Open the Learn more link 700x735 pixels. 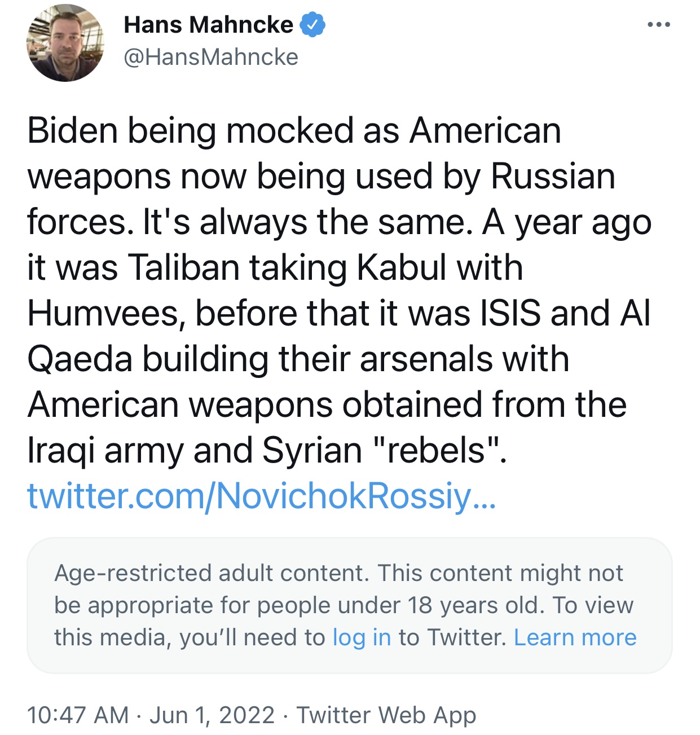(x=575, y=637)
